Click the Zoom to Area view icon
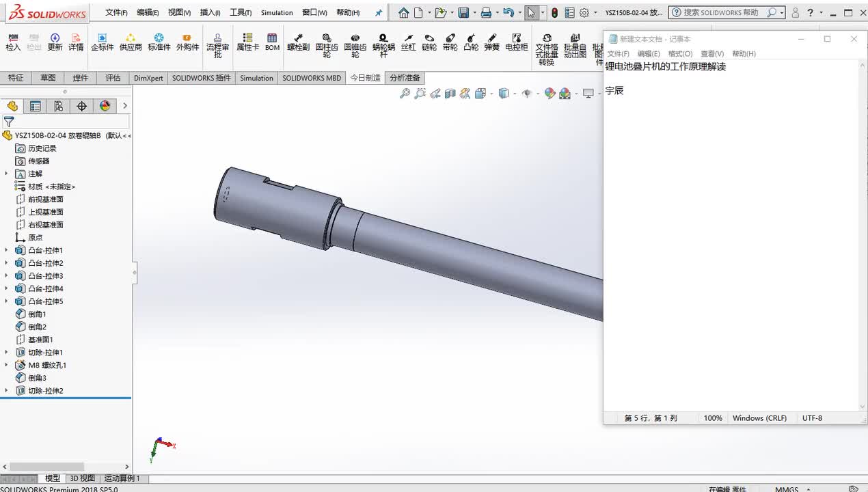The width and height of the screenshot is (868, 492). click(420, 94)
